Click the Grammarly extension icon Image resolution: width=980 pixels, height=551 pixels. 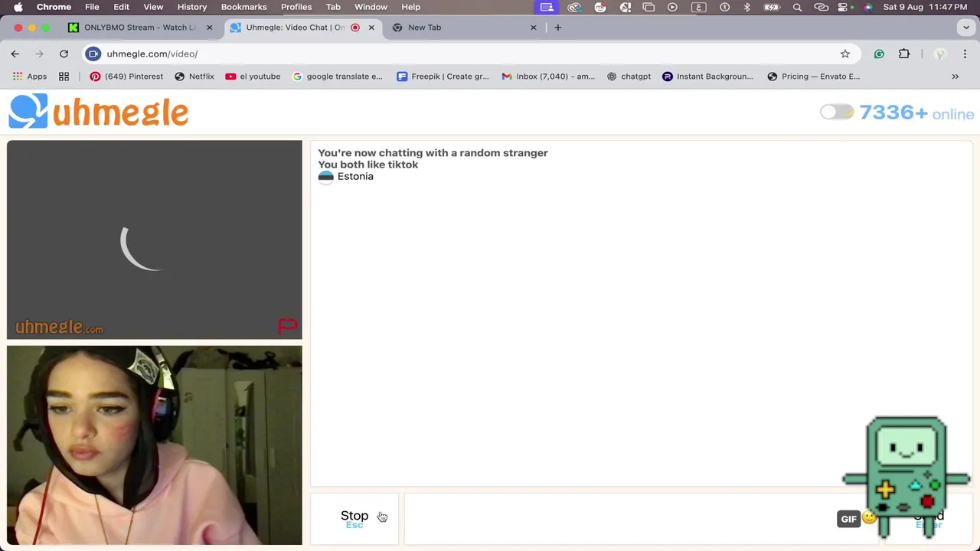879,54
